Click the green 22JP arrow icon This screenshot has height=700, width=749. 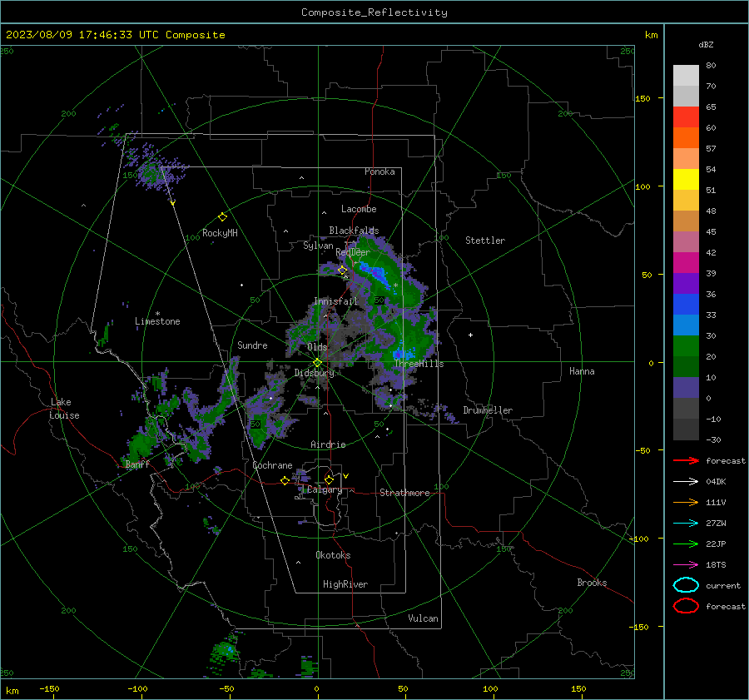pyautogui.click(x=686, y=544)
